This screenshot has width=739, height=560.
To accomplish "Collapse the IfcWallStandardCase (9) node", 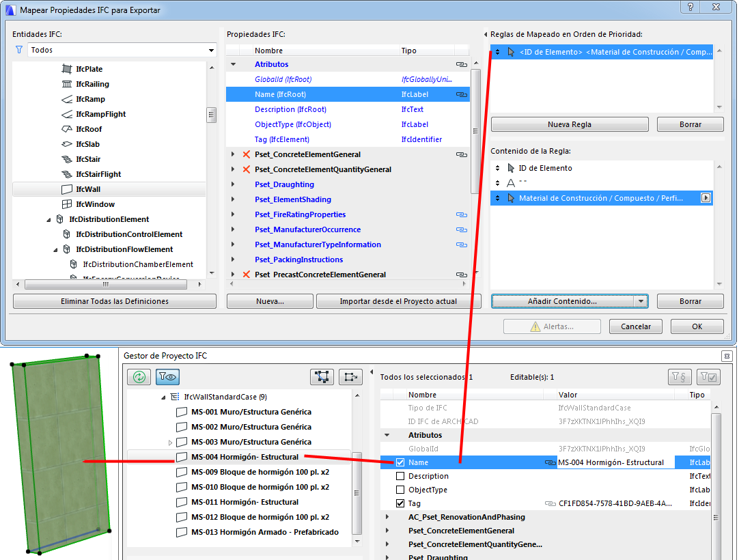I will click(163, 397).
